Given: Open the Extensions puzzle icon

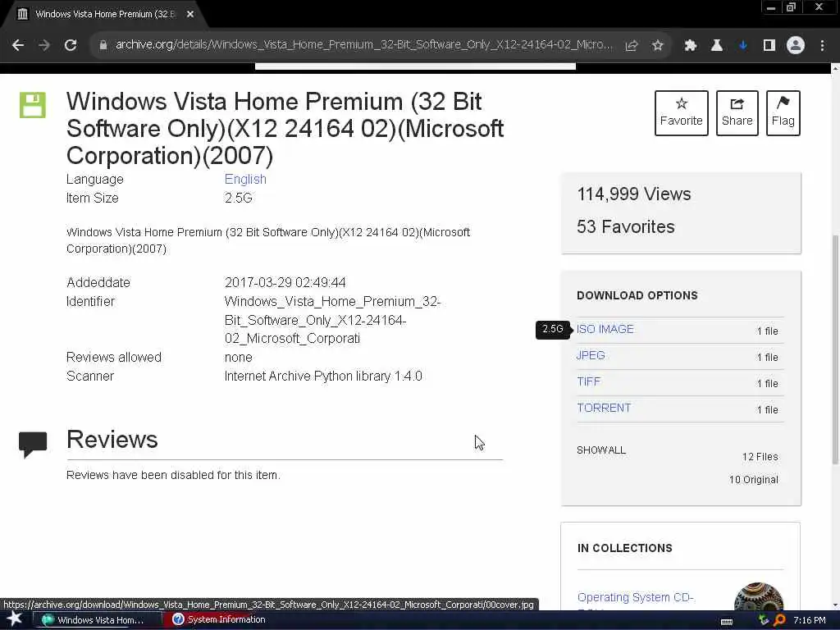Looking at the screenshot, I should (691, 46).
